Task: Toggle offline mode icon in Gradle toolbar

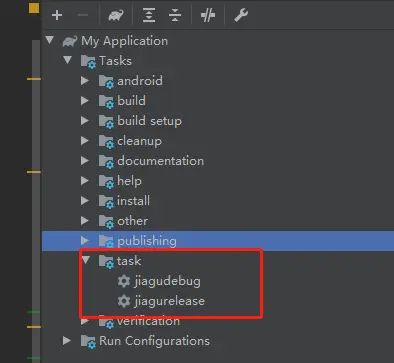Action: click(x=208, y=15)
